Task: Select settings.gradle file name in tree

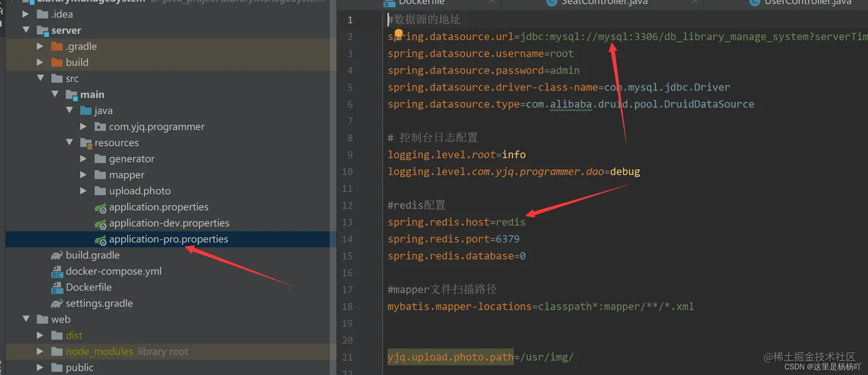Action: (99, 304)
